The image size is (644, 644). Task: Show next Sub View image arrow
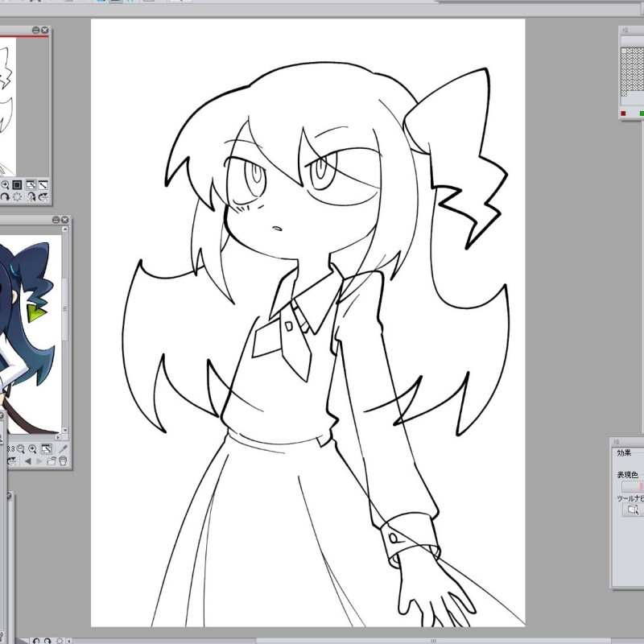pyautogui.click(x=39, y=461)
